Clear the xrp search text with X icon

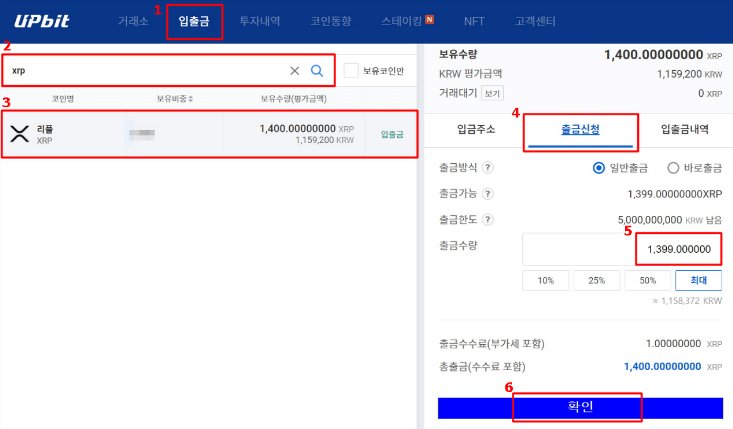[x=295, y=71]
